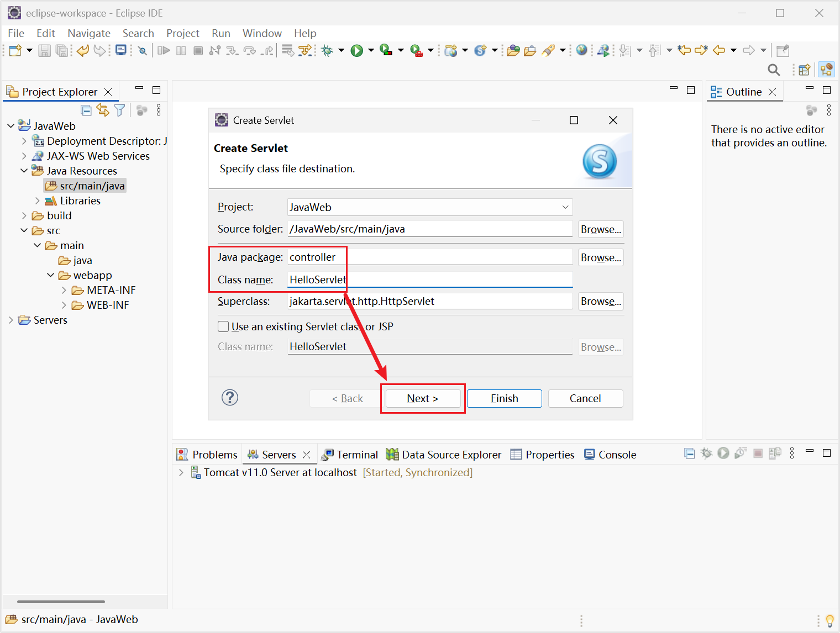Expand the Libraries tree node
The image size is (840, 633).
(37, 201)
